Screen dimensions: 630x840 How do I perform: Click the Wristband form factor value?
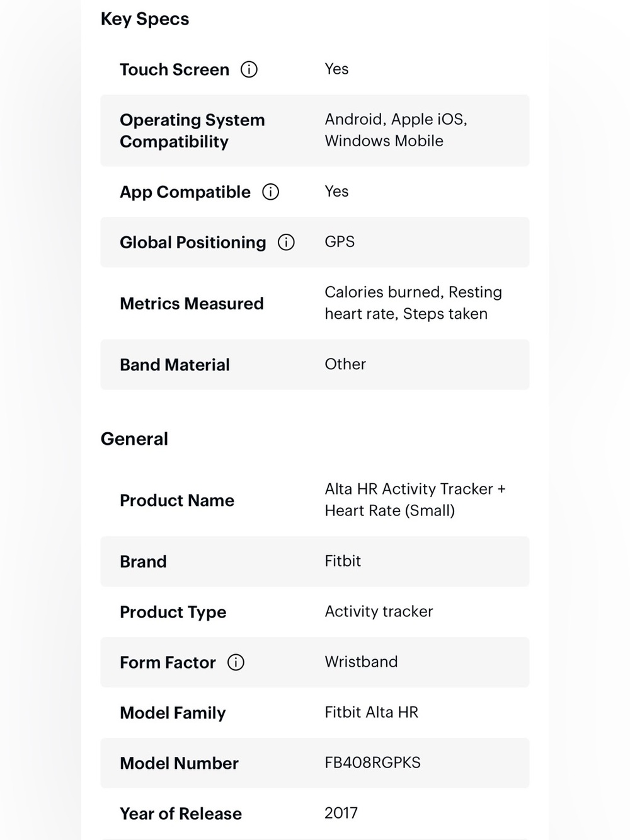[361, 662]
